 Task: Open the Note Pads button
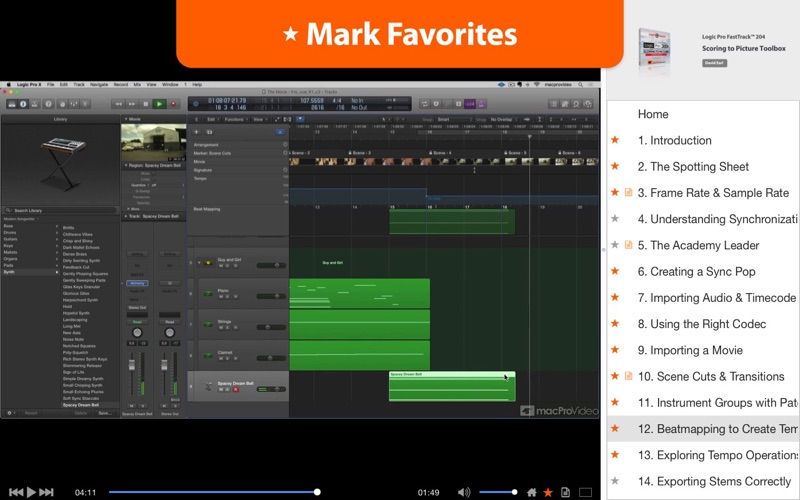[x=565, y=104]
